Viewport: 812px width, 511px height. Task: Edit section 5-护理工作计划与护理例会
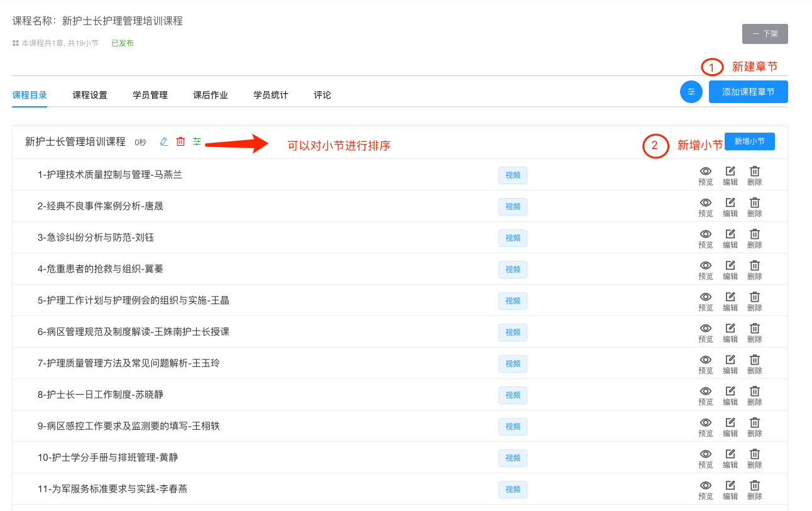730,301
